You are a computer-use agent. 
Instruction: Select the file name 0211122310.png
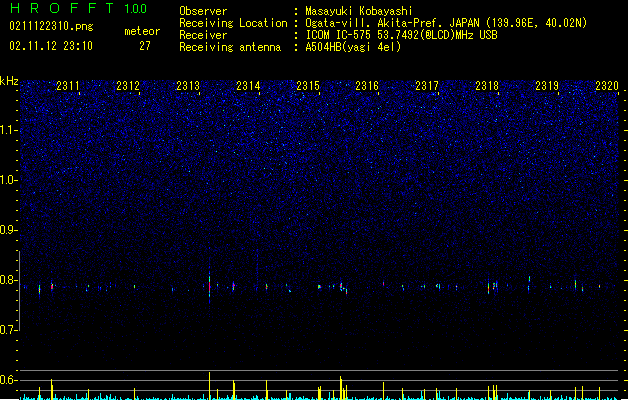51,26
